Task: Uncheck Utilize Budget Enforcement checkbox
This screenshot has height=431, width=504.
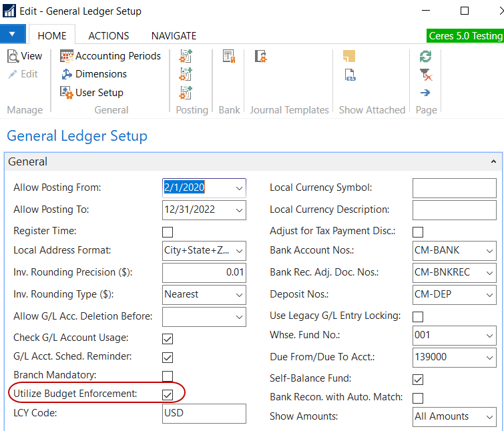Action: click(x=168, y=394)
